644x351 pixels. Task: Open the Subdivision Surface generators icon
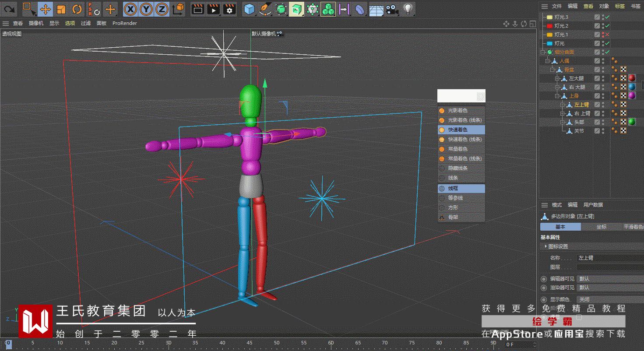281,9
